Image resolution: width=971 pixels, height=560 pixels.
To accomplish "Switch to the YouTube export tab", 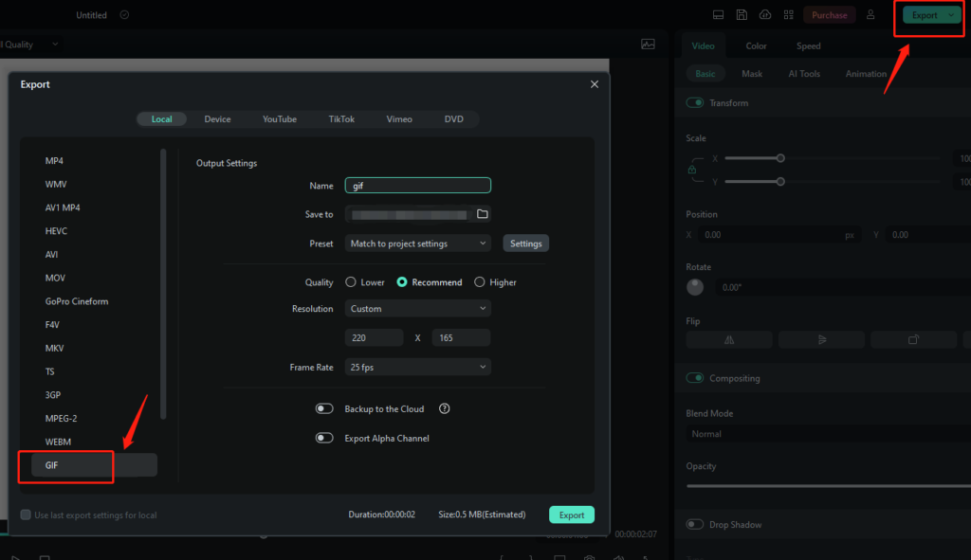I will point(279,118).
